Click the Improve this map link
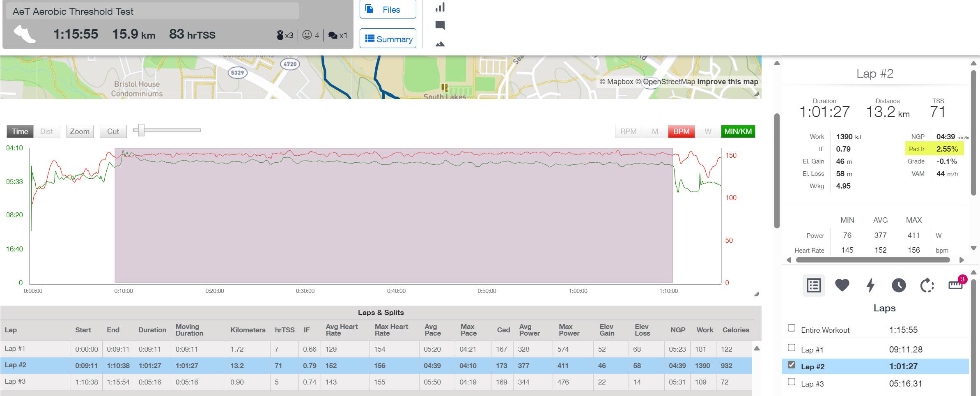 728,82
